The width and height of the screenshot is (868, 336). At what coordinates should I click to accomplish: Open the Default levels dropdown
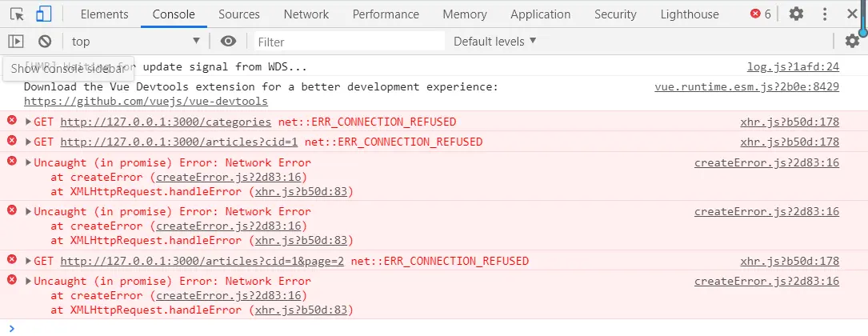(494, 42)
